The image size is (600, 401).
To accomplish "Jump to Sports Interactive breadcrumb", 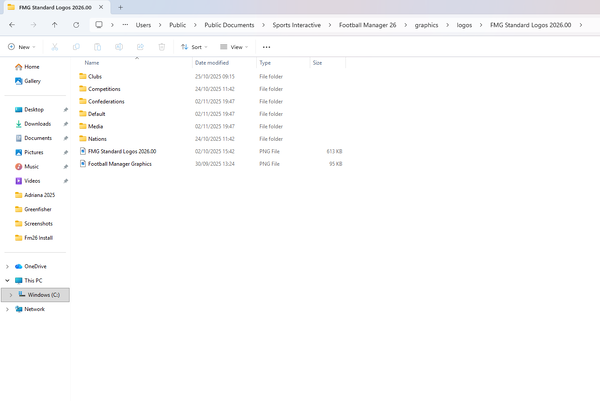I will (x=297, y=25).
